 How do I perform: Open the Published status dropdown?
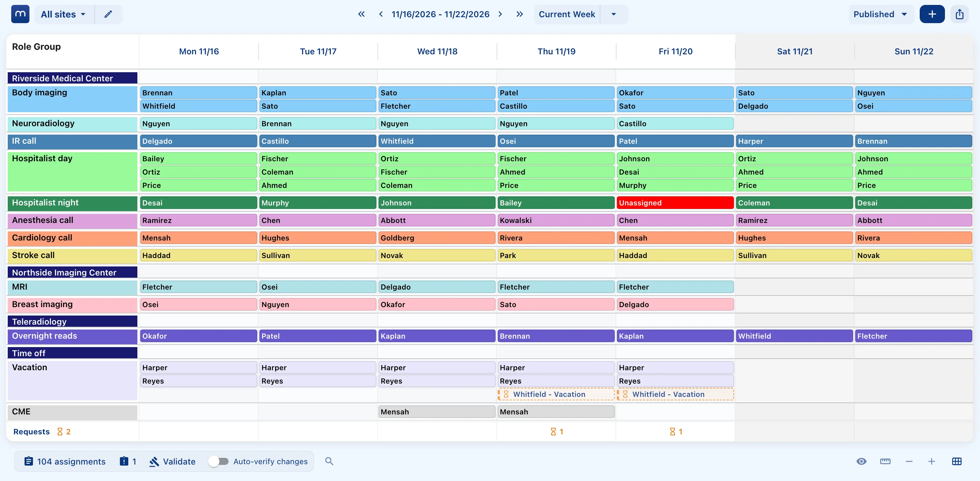(880, 14)
